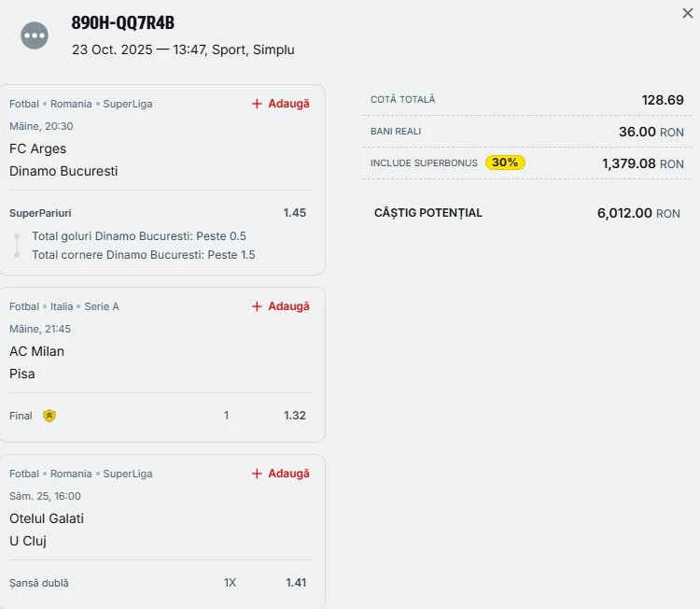Click the U Cluj team name
Image resolution: width=700 pixels, height=609 pixels.
tap(28, 541)
